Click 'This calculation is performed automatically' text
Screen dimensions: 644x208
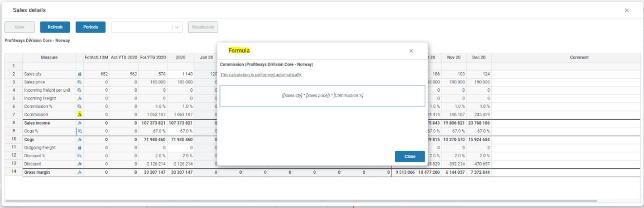[261, 75]
